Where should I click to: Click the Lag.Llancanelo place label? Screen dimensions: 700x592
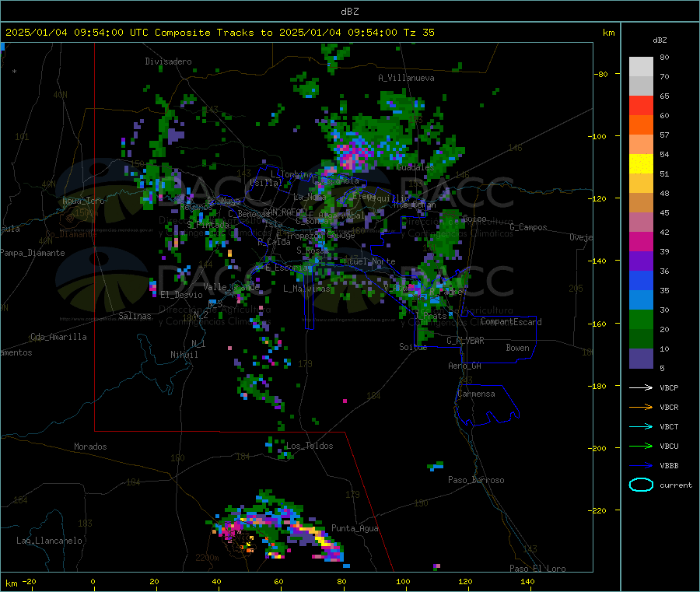coord(49,541)
